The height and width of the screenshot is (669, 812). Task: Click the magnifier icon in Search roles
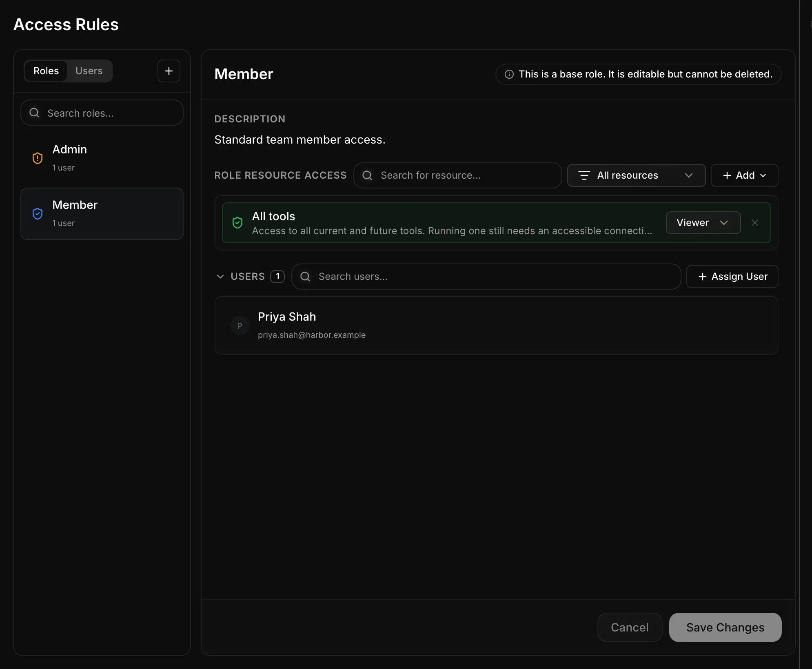click(35, 113)
